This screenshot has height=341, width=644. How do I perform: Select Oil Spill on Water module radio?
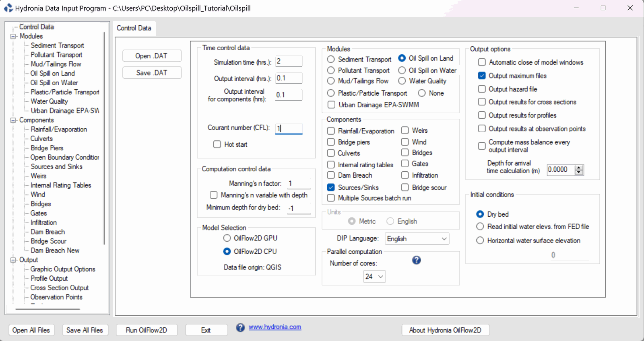[x=402, y=70]
